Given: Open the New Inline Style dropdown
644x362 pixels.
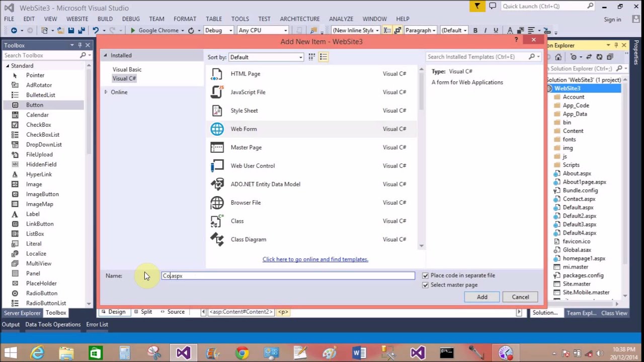Looking at the screenshot, I should pyautogui.click(x=355, y=30).
